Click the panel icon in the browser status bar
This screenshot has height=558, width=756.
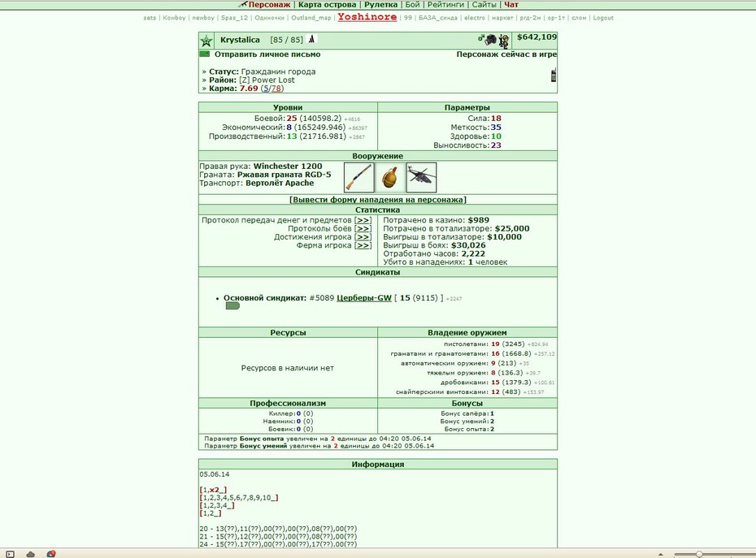coord(10,554)
